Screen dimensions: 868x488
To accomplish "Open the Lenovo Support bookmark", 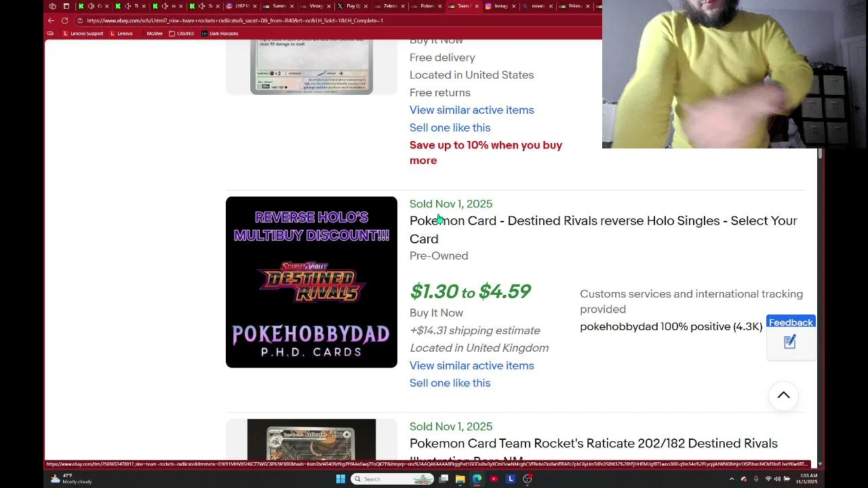I will [83, 33].
